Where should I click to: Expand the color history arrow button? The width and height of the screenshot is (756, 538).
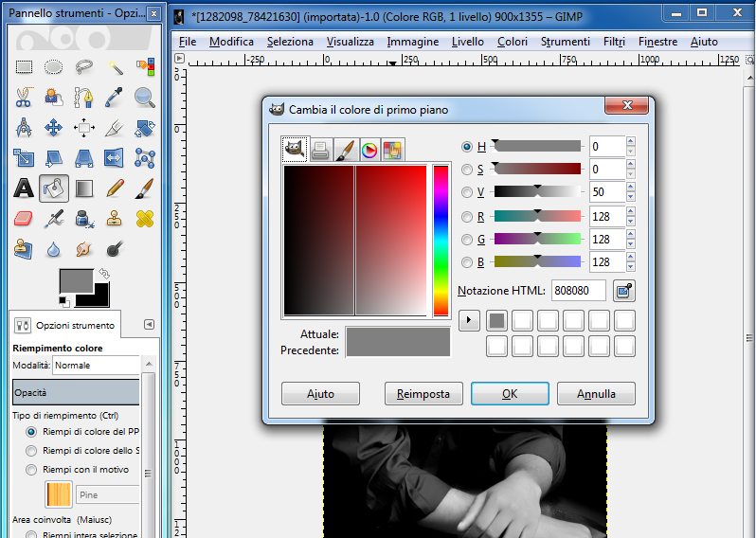[x=469, y=320]
